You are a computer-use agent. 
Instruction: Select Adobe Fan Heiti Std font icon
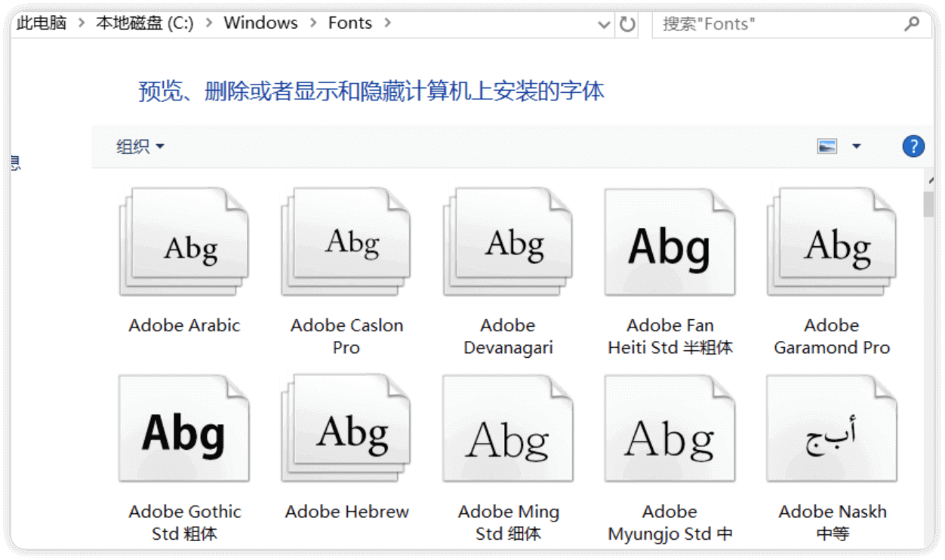coord(670,242)
